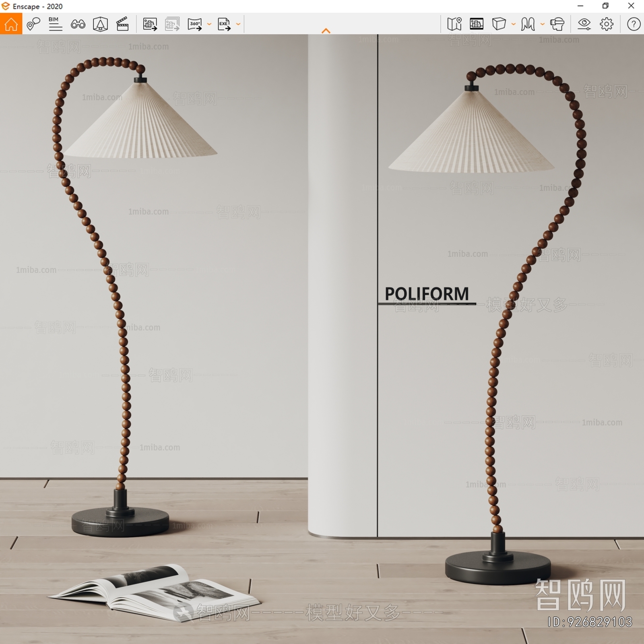Click the orange Home button
644x644 pixels.
click(11, 24)
